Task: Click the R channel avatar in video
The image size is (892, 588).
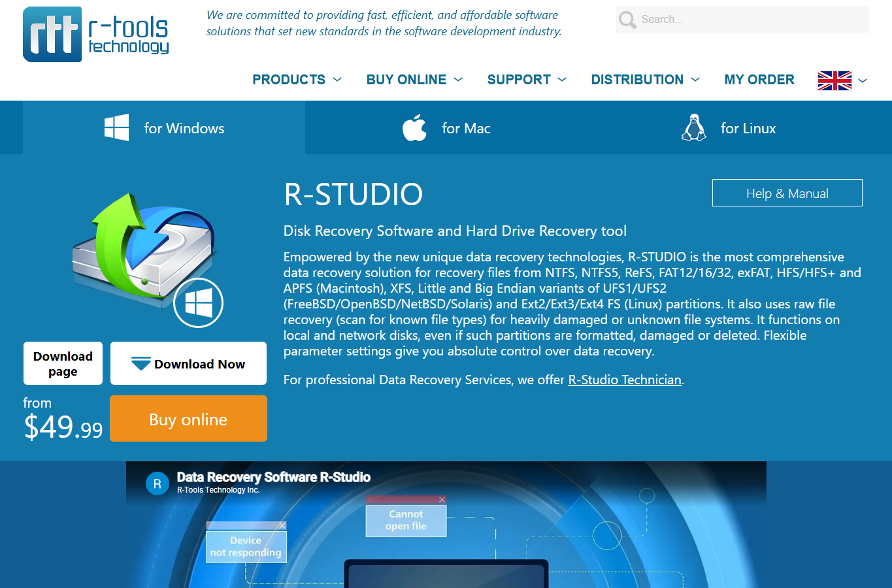Action: click(157, 483)
